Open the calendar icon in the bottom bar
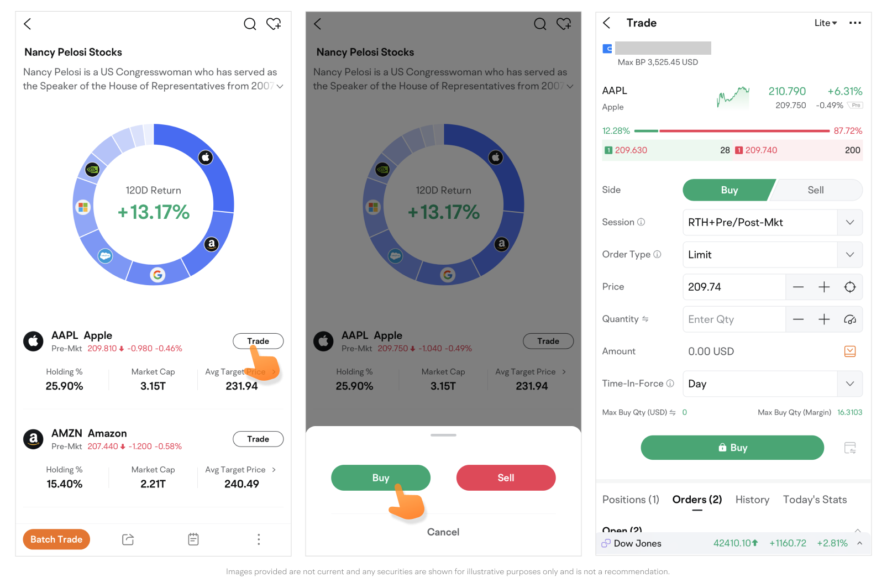 pos(193,539)
